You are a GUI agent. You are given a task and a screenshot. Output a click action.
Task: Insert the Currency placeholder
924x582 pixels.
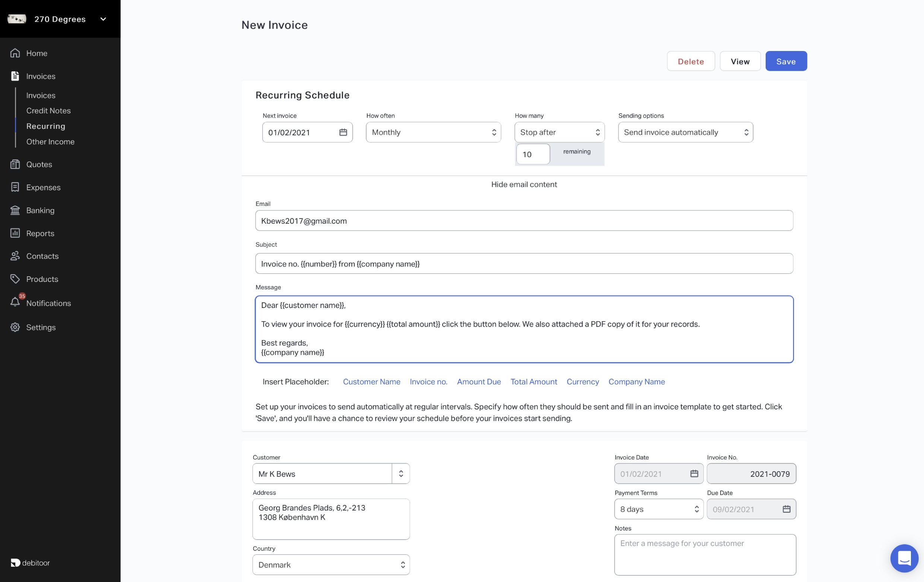click(582, 381)
